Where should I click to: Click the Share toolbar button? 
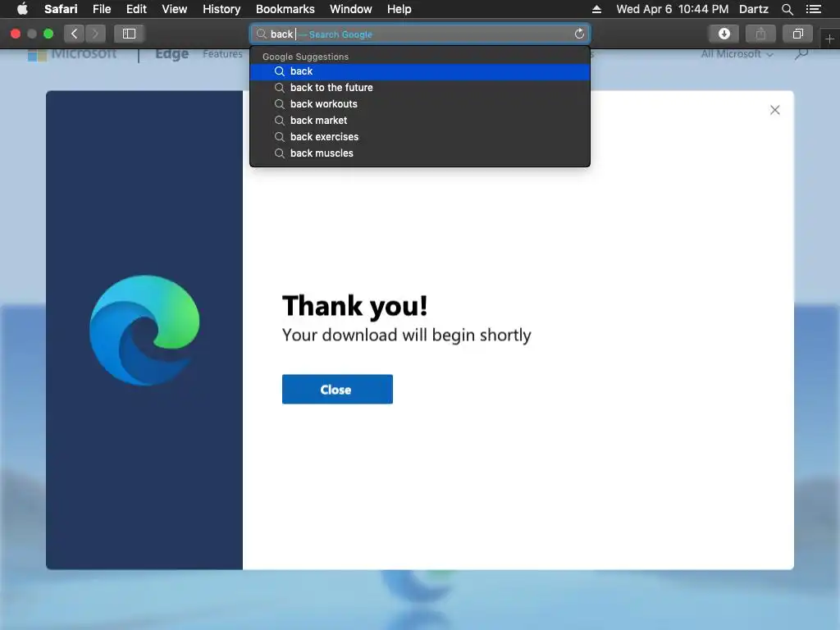pos(760,34)
